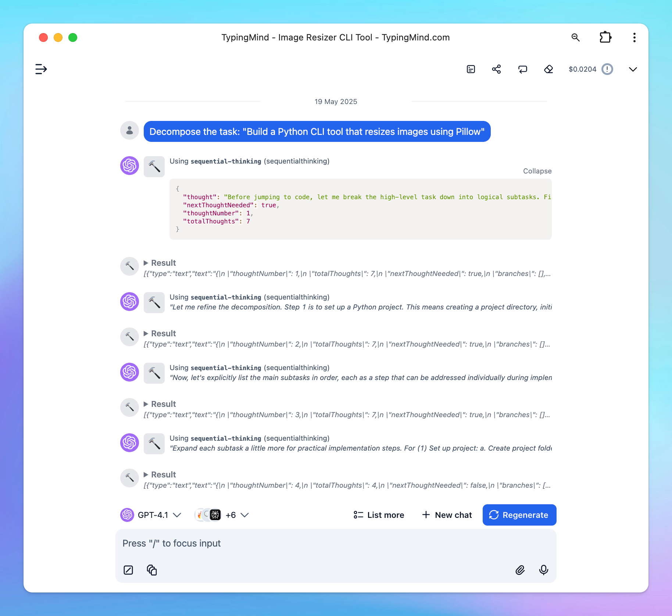Click the 'Let me refine the decomposition' thought text
This screenshot has width=672, height=616.
pyautogui.click(x=361, y=307)
